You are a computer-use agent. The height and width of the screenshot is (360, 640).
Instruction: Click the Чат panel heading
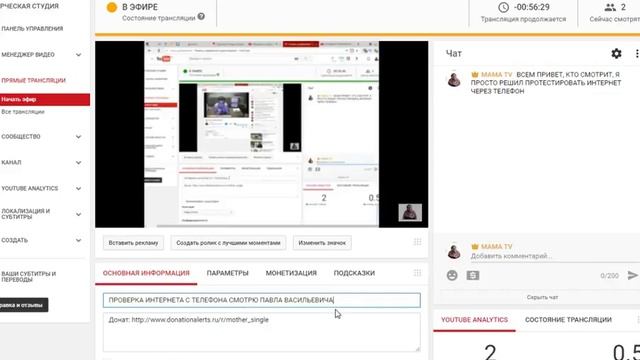[453, 53]
